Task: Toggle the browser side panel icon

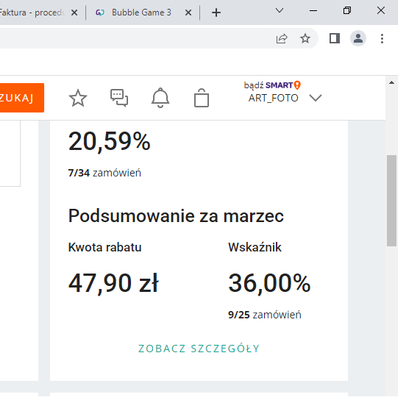Action: (x=334, y=38)
